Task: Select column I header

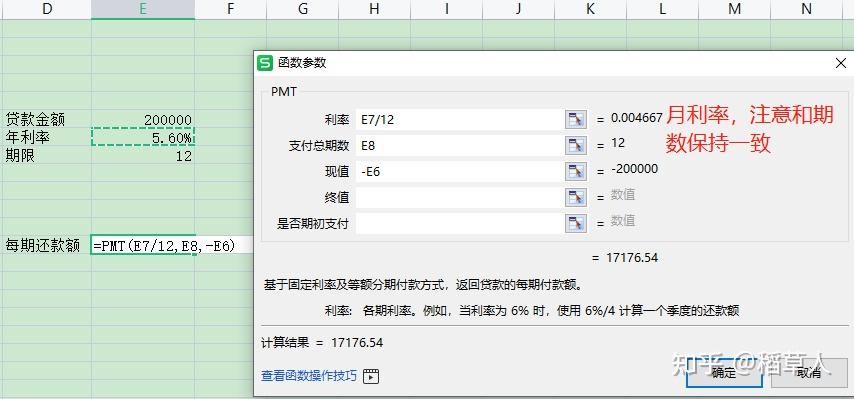Action: click(446, 9)
